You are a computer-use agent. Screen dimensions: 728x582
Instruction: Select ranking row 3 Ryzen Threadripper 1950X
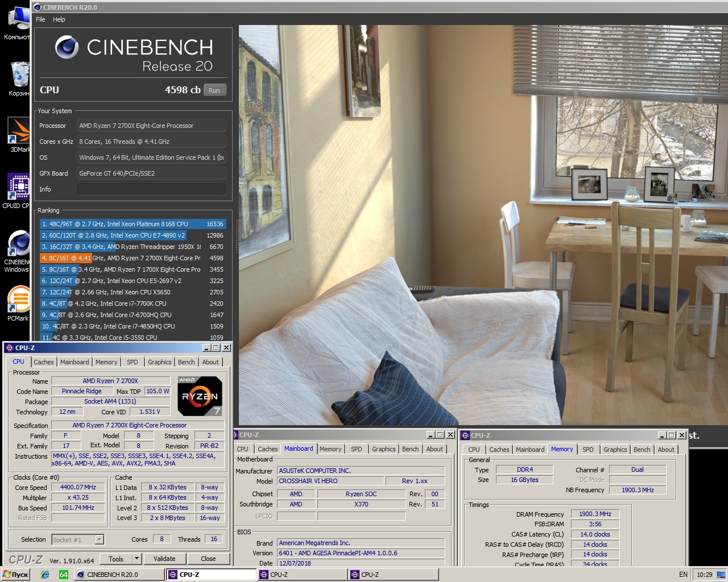pos(133,247)
